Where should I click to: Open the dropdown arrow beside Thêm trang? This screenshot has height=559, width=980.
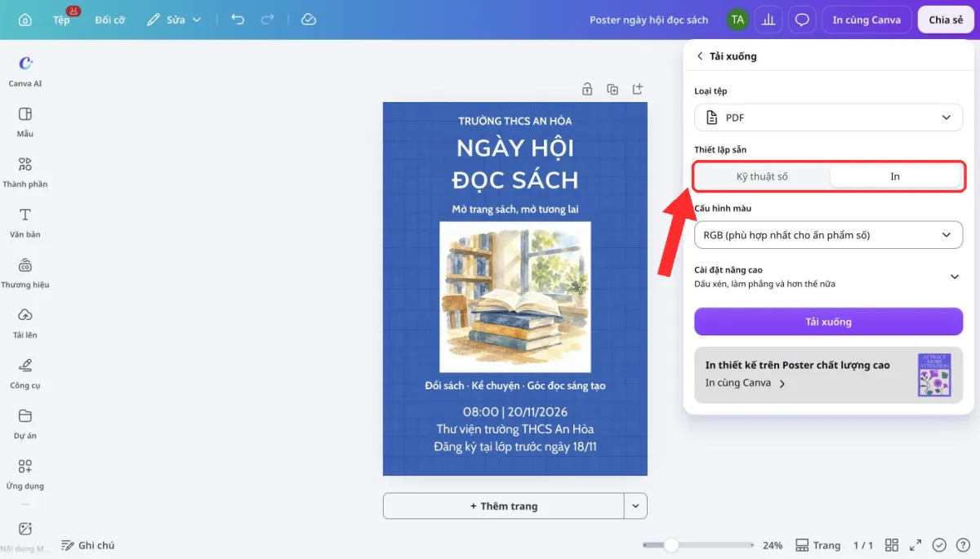(635, 506)
